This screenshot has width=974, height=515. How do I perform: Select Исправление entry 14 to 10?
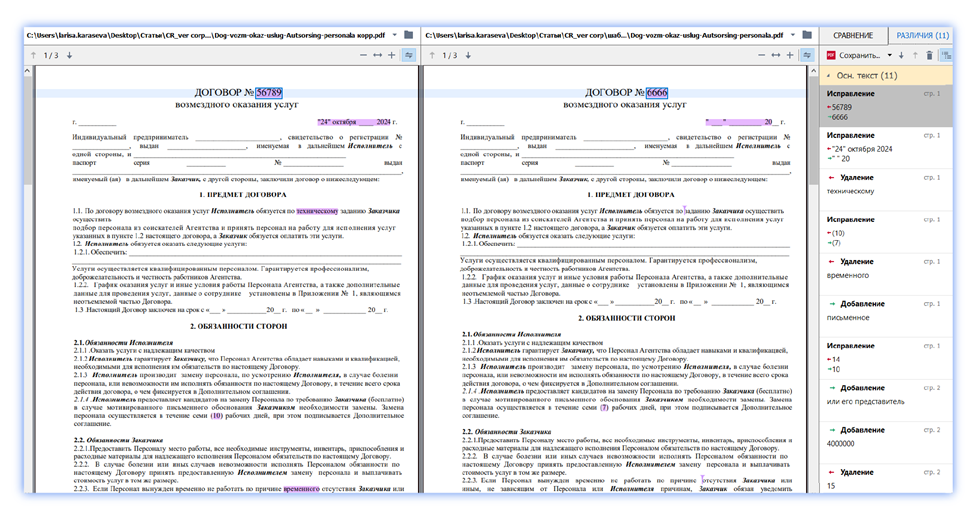[x=886, y=358]
